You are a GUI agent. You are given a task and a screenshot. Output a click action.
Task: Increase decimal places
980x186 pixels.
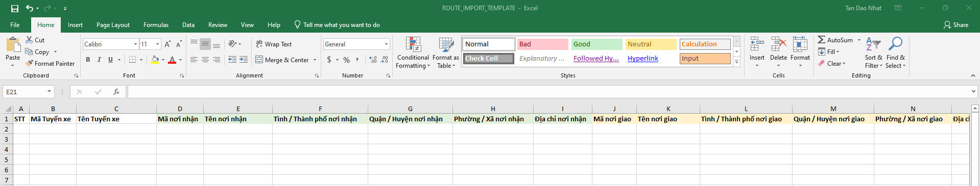coord(373,60)
